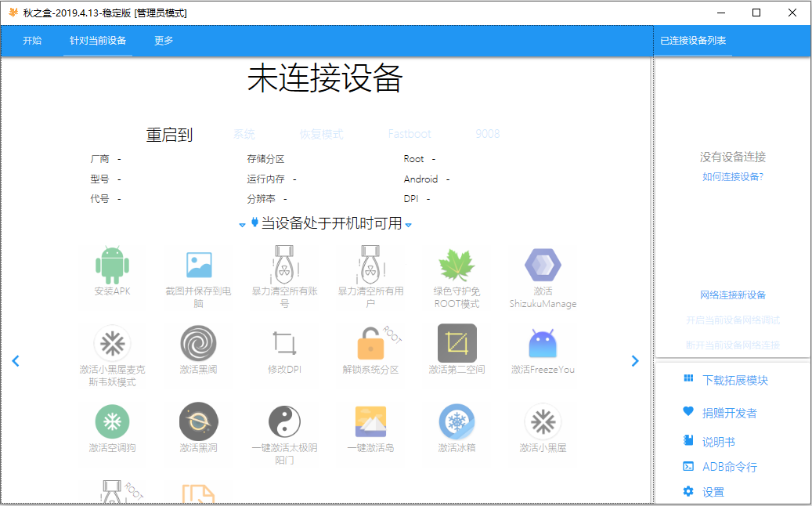
Task: Open the 开始 tab
Action: click(x=32, y=41)
